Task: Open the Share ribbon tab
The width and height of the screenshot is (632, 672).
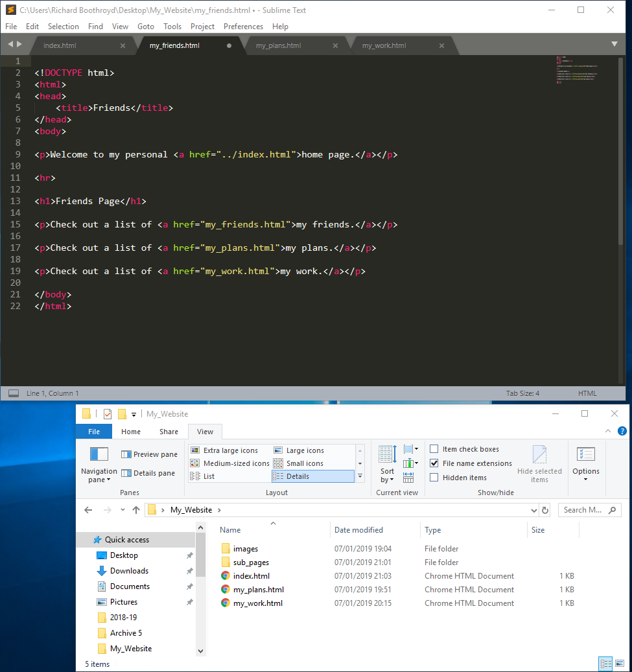Action: 169,432
